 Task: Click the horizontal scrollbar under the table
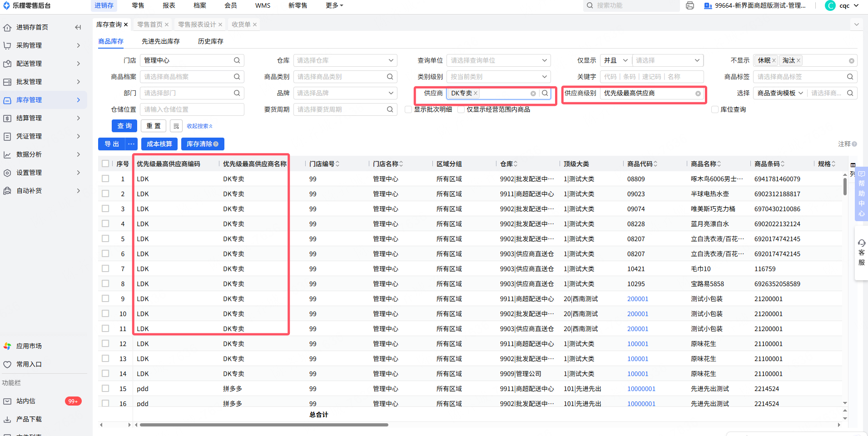pos(264,425)
